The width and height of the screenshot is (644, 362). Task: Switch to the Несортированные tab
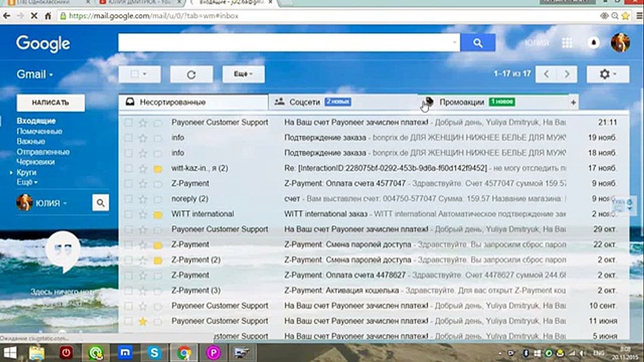click(x=194, y=102)
